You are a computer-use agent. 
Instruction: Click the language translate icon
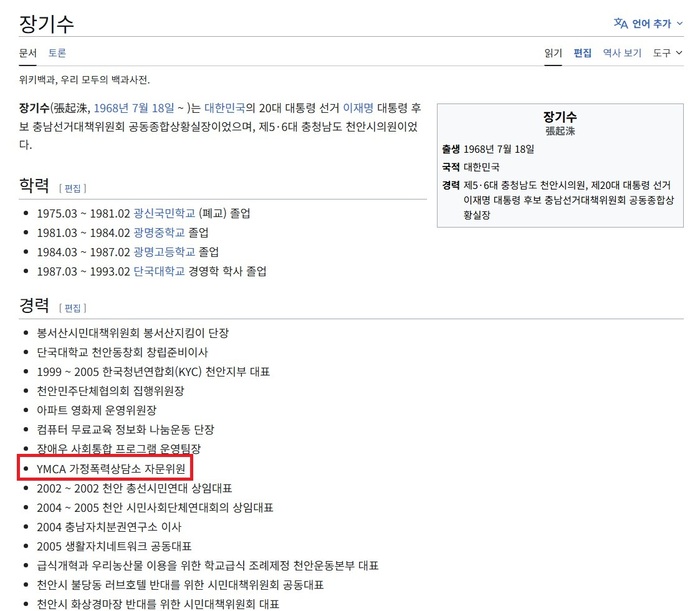click(620, 22)
